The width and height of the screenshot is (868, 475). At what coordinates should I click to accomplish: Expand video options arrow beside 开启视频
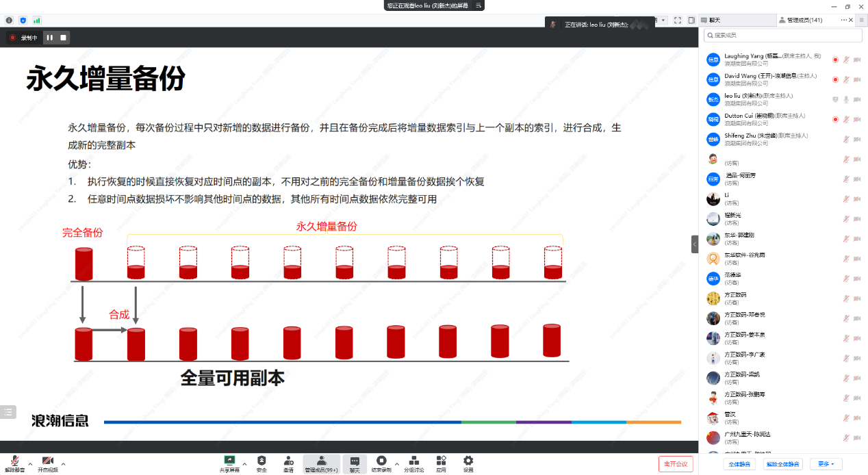pyautogui.click(x=64, y=463)
